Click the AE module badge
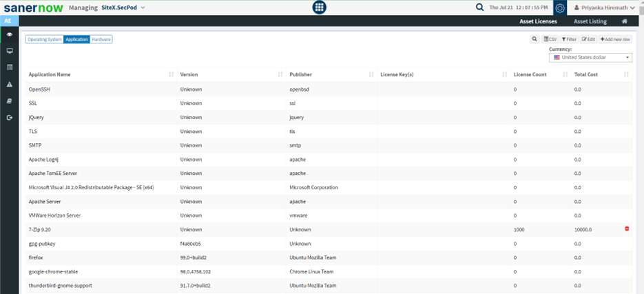644x294 pixels. (9, 21)
